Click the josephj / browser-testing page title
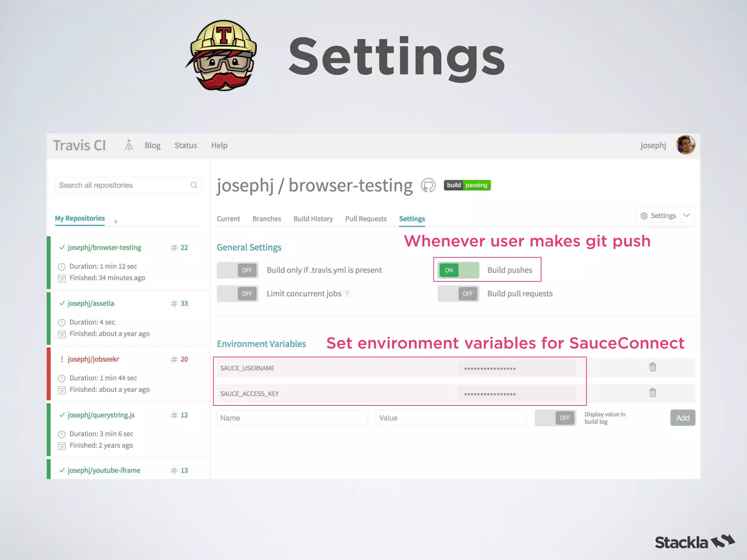Screen dimensions: 747x560 point(315,186)
